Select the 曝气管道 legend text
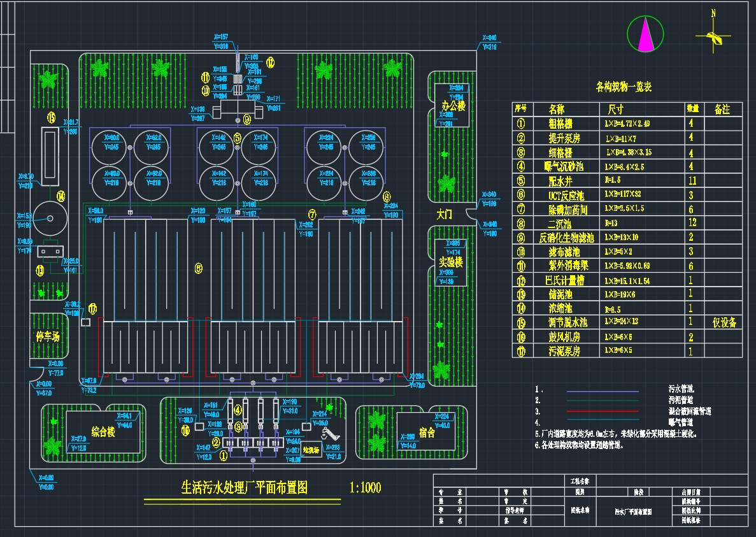Image resolution: width=756 pixels, height=537 pixels. pyautogui.click(x=681, y=422)
